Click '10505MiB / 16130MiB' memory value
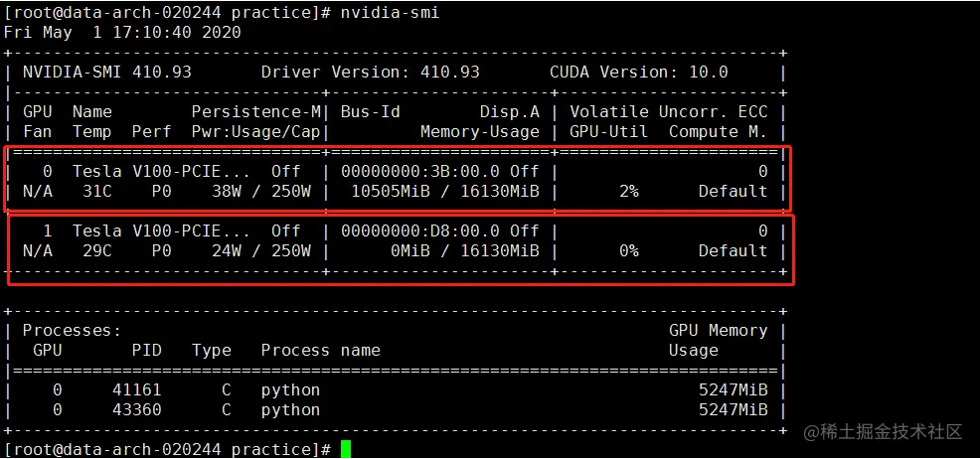Screen dimensions: 980x459 tap(445, 191)
